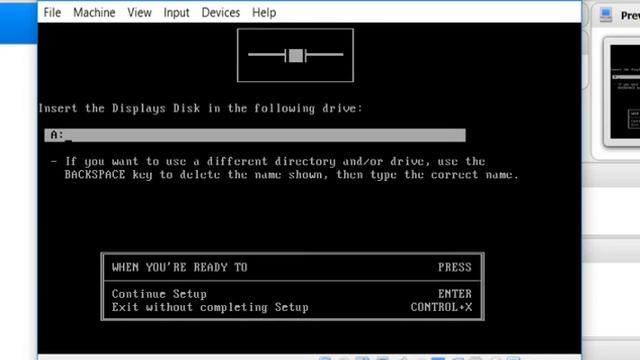Screen dimensions: 640x360
Task: Open the View menu
Action: [139, 13]
